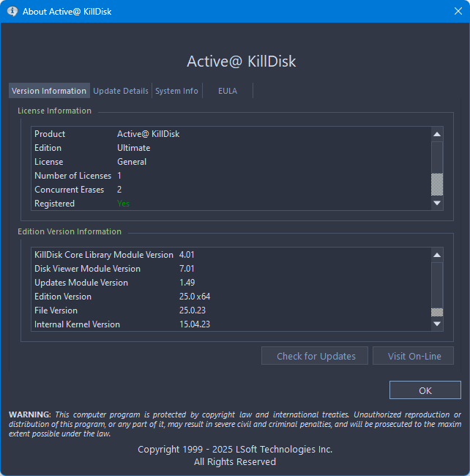Click the License Information list's down arrow
This screenshot has width=470, height=476.
[437, 203]
